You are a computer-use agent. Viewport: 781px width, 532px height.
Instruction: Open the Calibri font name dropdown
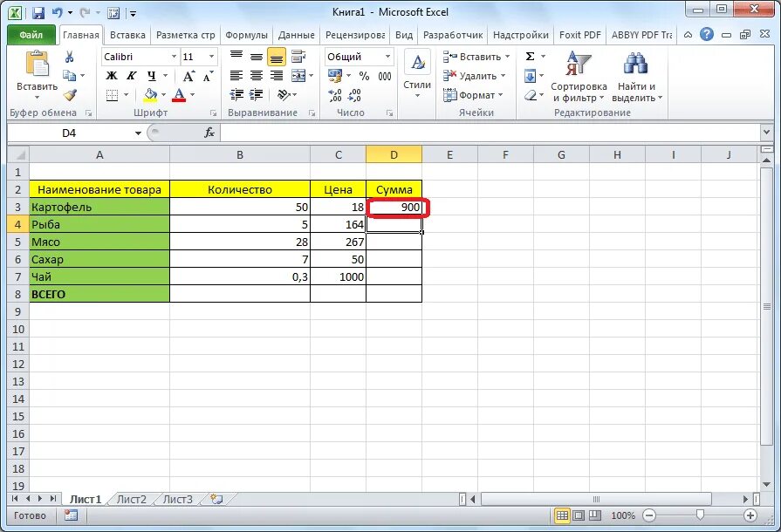[174, 56]
